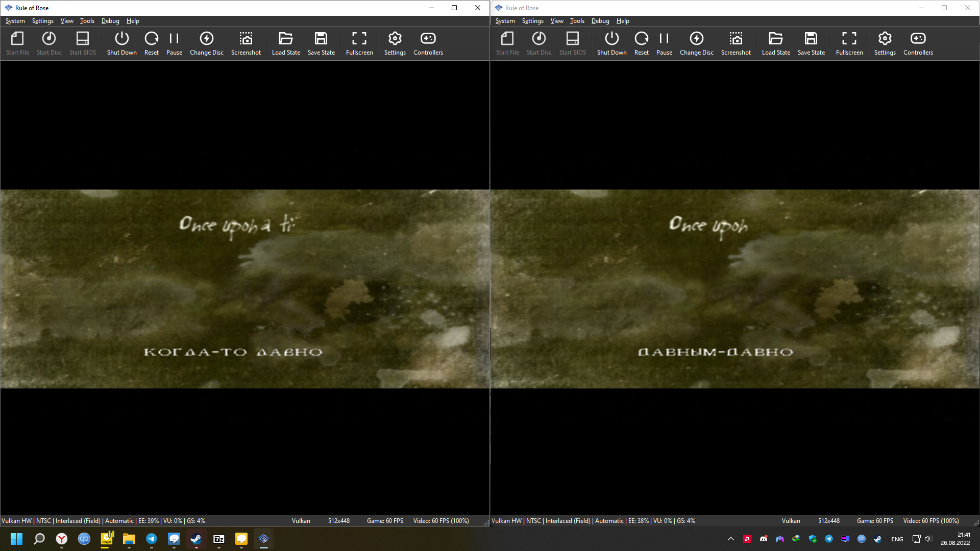Click Change Disc in left window
980x551 pixels.
207,44
